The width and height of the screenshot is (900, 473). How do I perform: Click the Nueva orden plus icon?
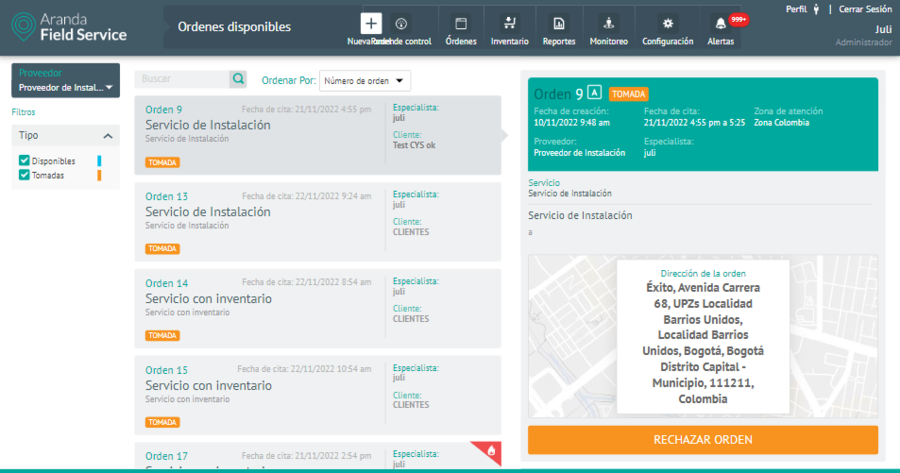click(371, 24)
